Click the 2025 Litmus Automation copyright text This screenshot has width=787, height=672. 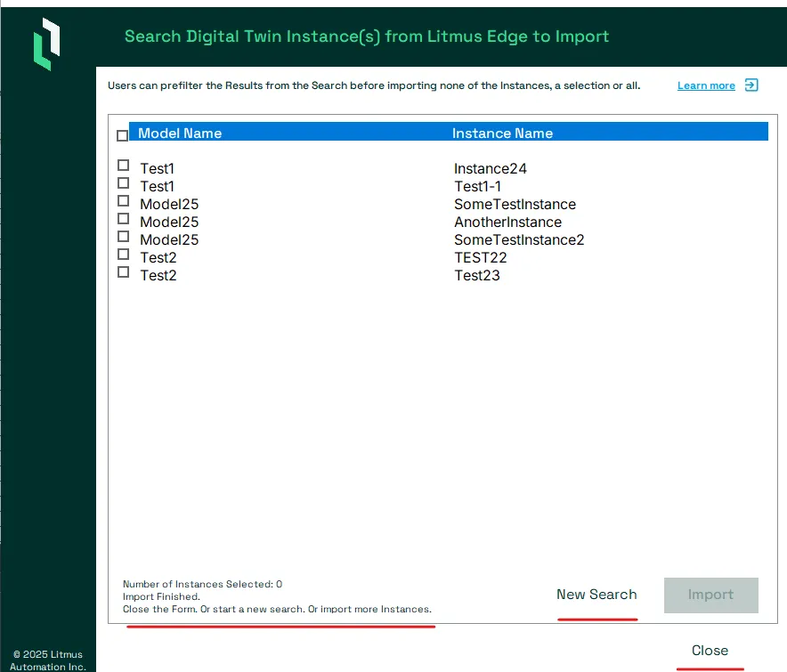pyautogui.click(x=48, y=660)
